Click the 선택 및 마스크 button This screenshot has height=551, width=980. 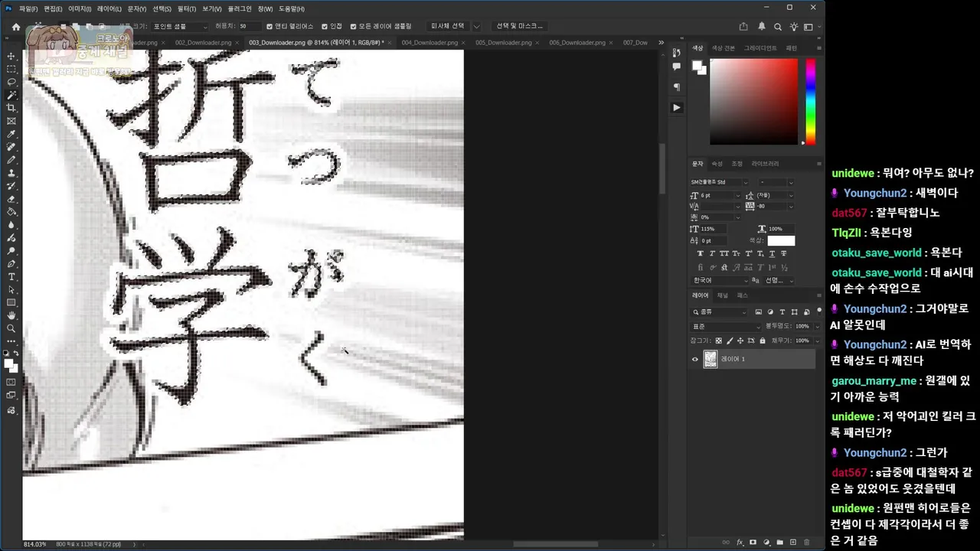click(519, 26)
